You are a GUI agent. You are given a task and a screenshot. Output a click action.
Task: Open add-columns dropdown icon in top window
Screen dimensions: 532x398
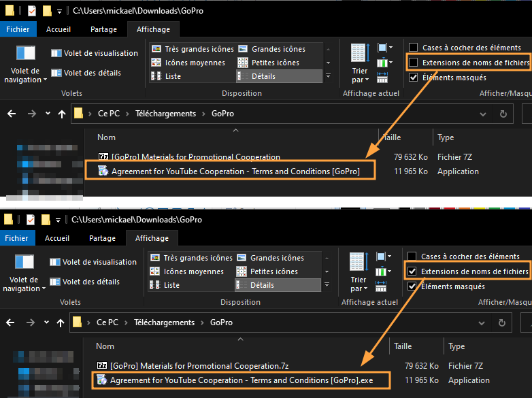pos(385,63)
